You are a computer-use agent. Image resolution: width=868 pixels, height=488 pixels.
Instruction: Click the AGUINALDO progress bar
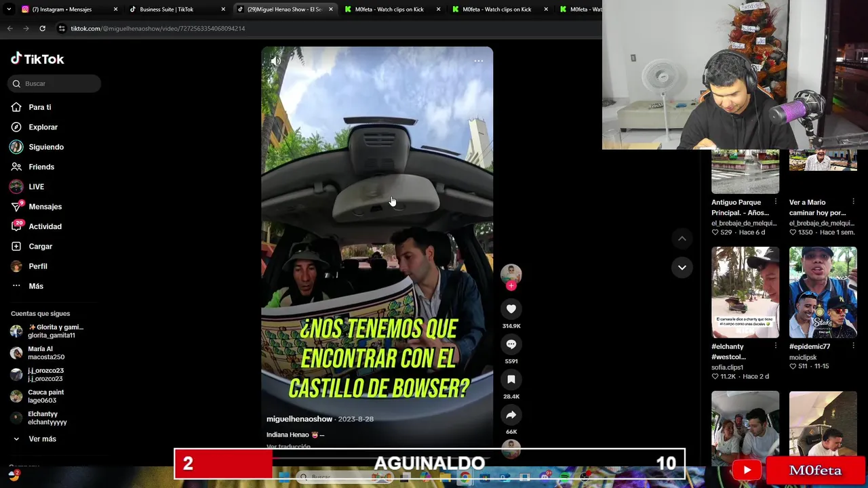(429, 464)
